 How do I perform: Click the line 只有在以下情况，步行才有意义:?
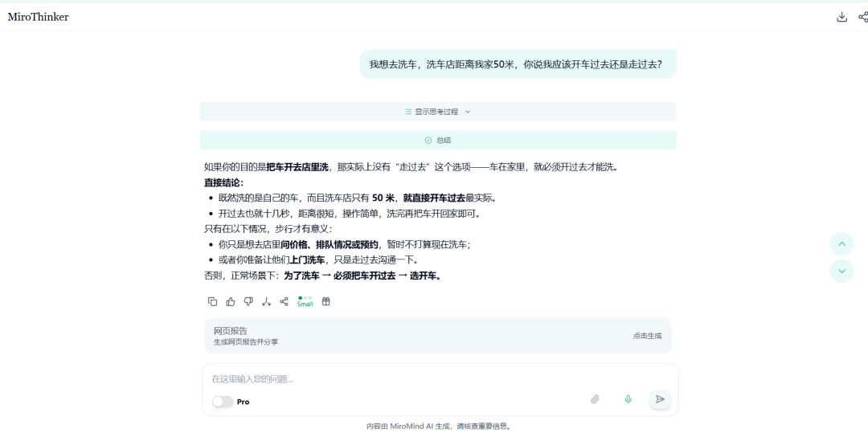[268, 229]
